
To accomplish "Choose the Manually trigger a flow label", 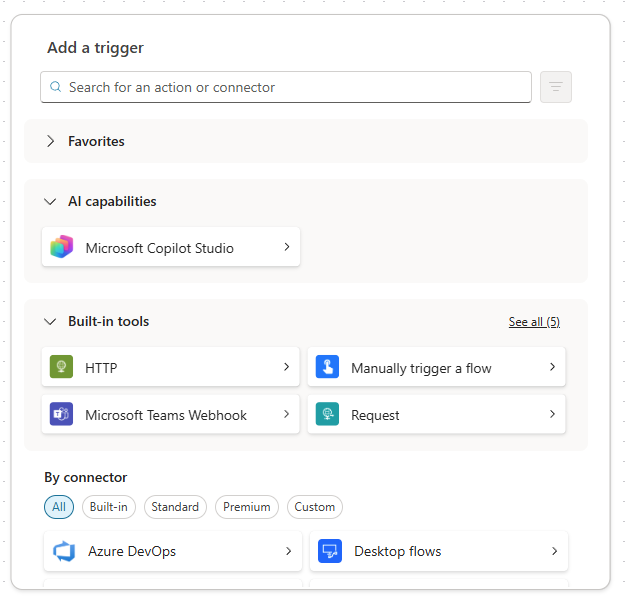I will 421,368.
